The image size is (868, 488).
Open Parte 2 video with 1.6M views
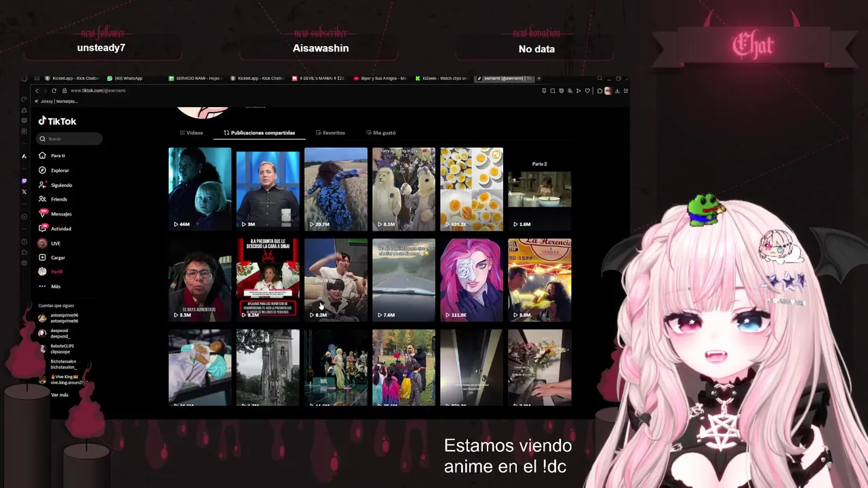[x=539, y=189]
